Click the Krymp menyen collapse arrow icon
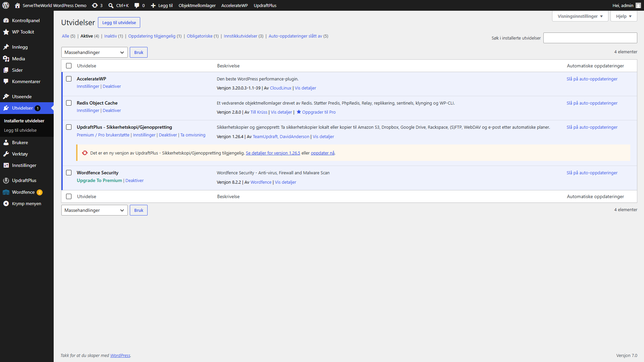 coord(6,203)
